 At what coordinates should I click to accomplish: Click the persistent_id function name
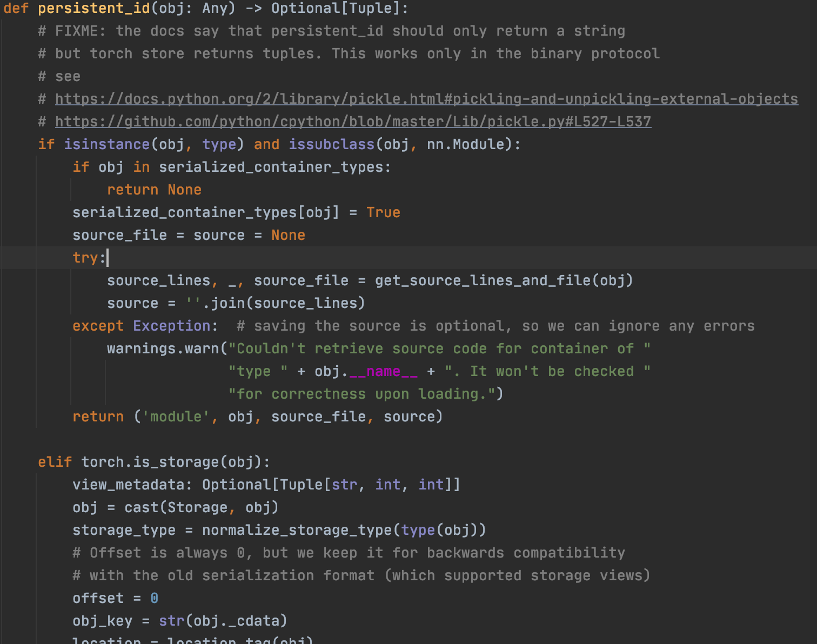click(93, 9)
